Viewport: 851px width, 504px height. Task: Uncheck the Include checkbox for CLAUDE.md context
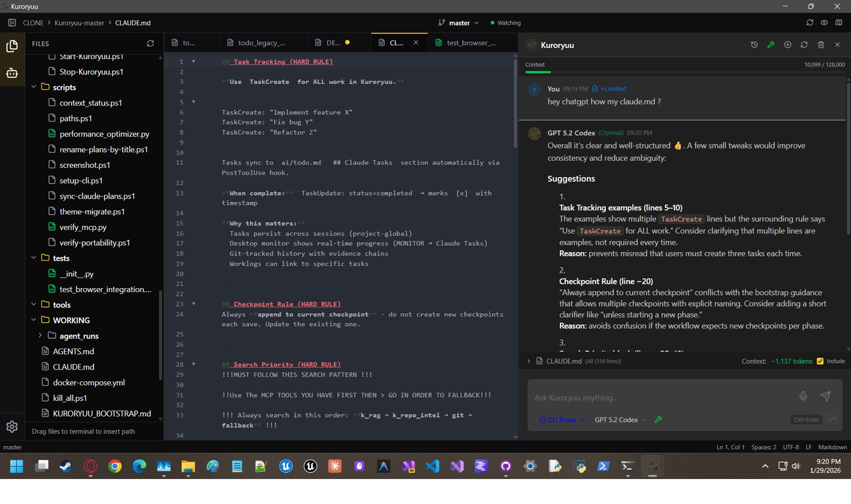coord(820,361)
